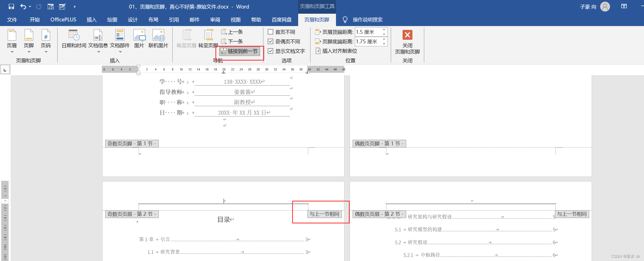Click the 文档部件 icon
Screen dimensions: 644x261
120,35
